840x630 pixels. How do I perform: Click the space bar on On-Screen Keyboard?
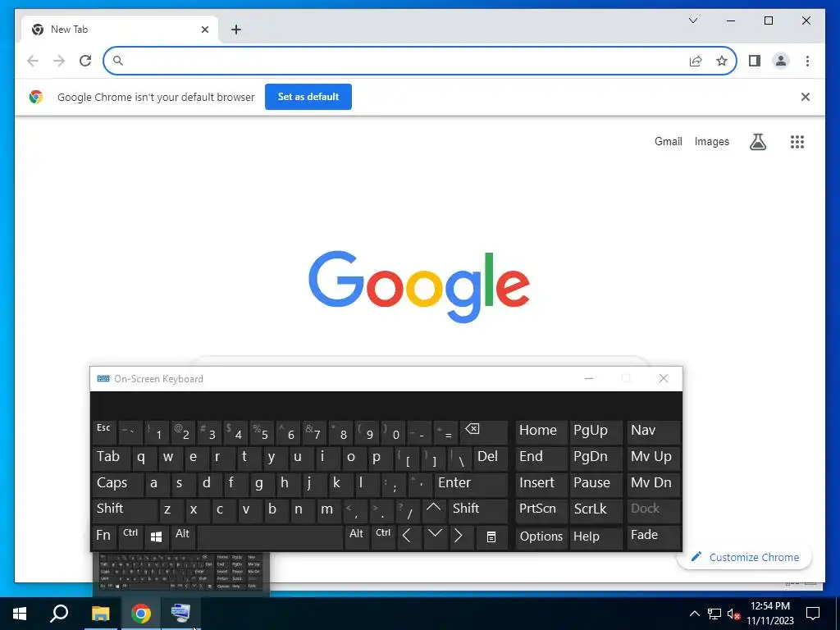[x=270, y=536]
